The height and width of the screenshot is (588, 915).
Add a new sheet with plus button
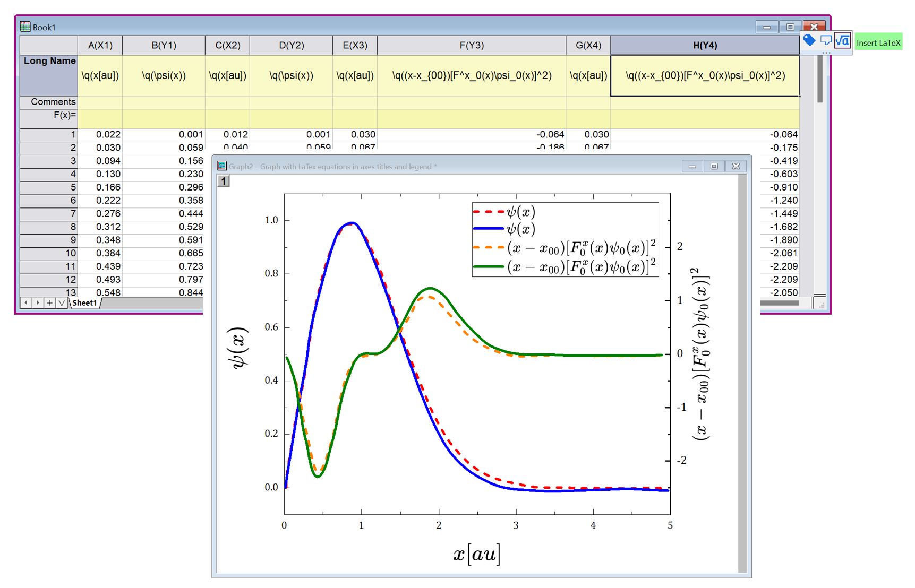point(49,302)
